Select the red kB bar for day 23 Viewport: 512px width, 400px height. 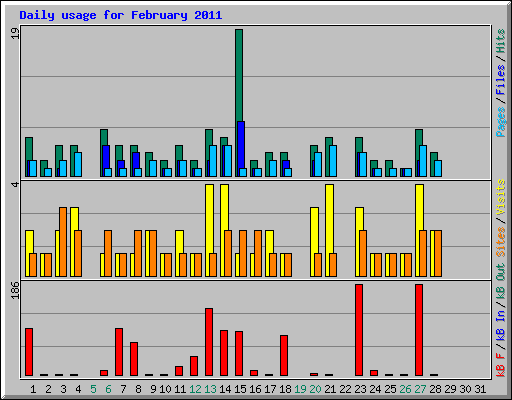point(359,330)
